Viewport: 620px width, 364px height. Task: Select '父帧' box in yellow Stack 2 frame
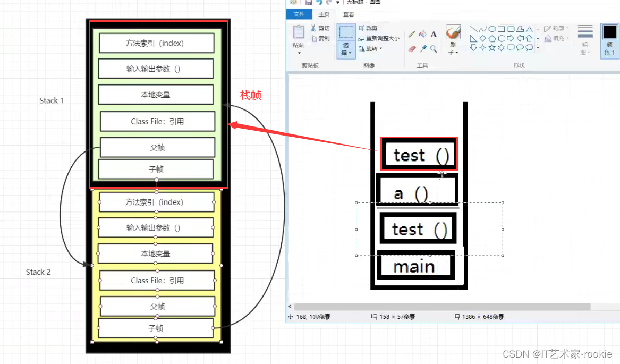pyautogui.click(x=157, y=306)
